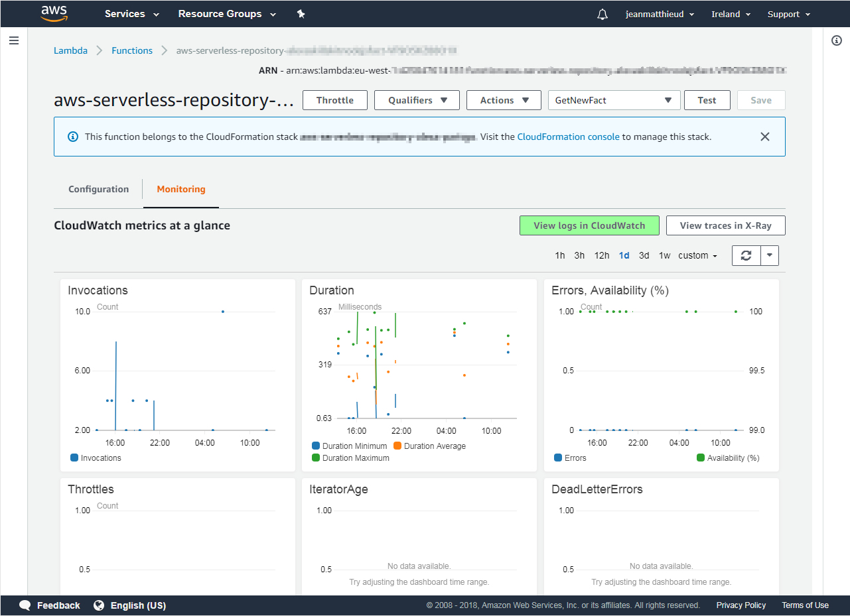Image resolution: width=850 pixels, height=616 pixels.
Task: Expand the Qualifiers dropdown
Action: tap(418, 100)
